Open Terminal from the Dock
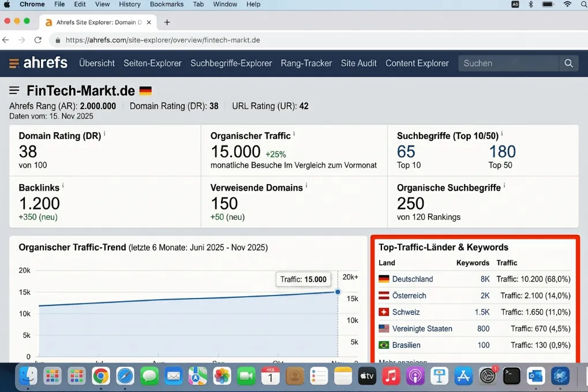The height and width of the screenshot is (392, 588). point(512,376)
